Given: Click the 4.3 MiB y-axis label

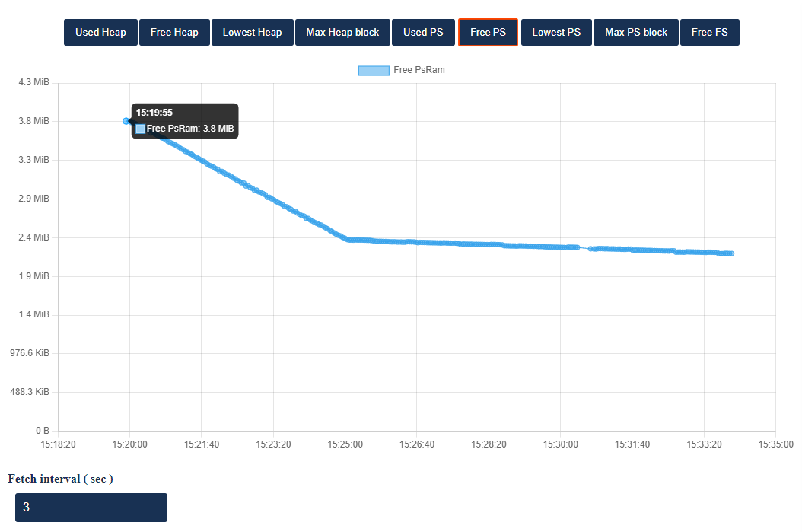Looking at the screenshot, I should pyautogui.click(x=33, y=82).
